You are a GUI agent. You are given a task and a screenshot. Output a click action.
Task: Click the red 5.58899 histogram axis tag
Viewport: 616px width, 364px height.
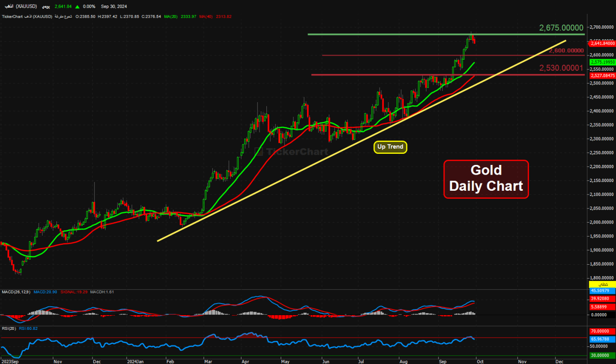(602, 307)
